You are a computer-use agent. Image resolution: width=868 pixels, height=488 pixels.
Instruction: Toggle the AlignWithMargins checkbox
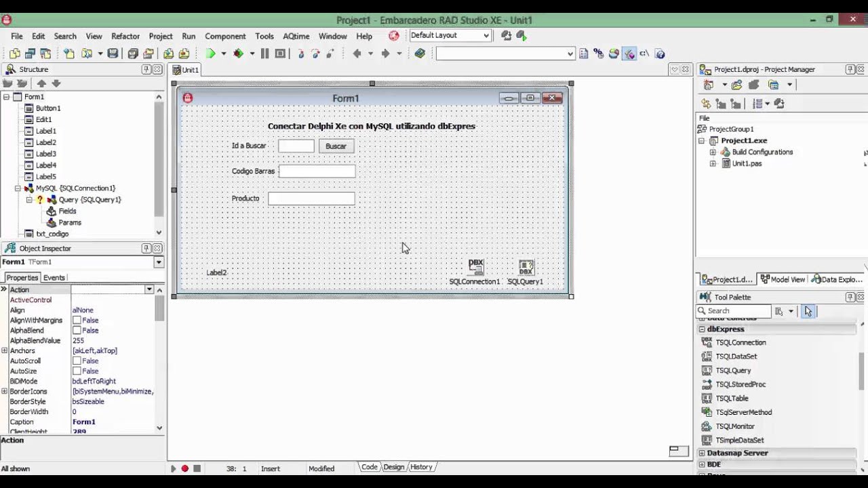point(77,320)
